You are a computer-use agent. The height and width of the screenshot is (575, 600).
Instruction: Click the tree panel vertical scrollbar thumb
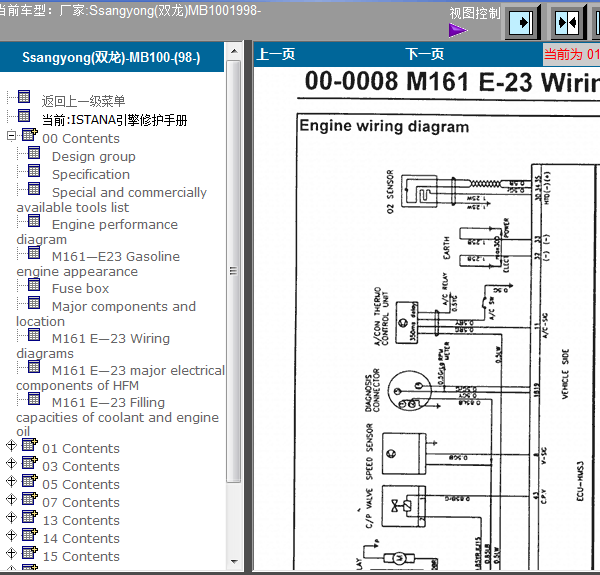coord(233,271)
